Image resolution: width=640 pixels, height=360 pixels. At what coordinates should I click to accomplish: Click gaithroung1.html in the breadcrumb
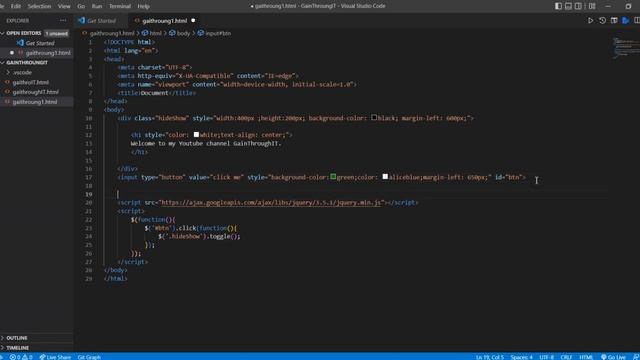(111, 33)
